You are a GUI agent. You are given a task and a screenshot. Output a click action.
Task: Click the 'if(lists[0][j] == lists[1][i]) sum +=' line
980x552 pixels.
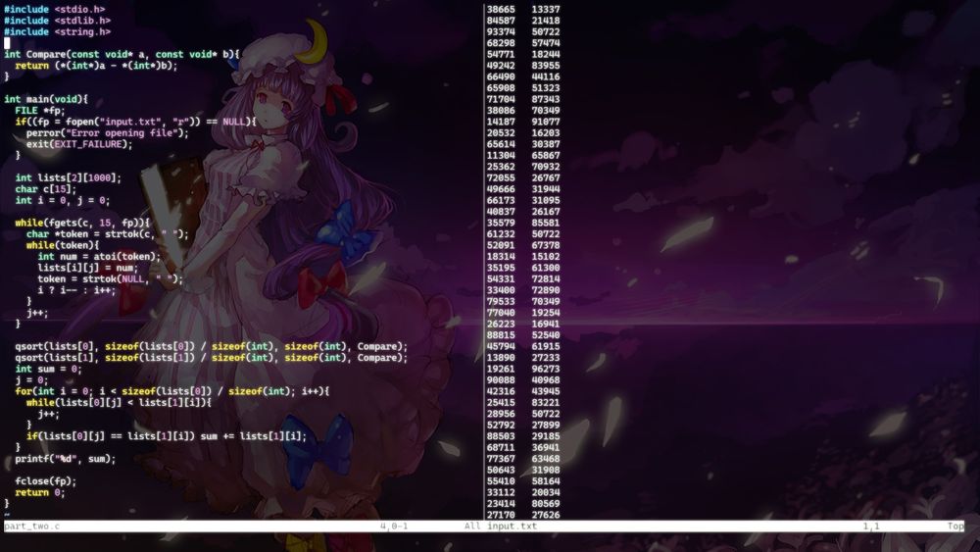point(167,437)
